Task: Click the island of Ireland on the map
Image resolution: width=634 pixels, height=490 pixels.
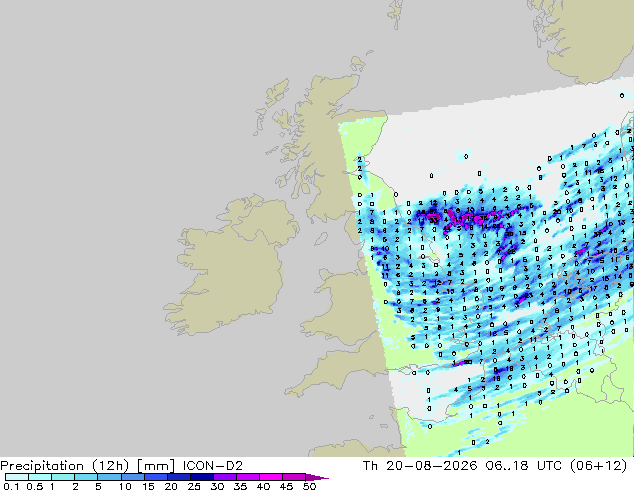Action: 230,263
